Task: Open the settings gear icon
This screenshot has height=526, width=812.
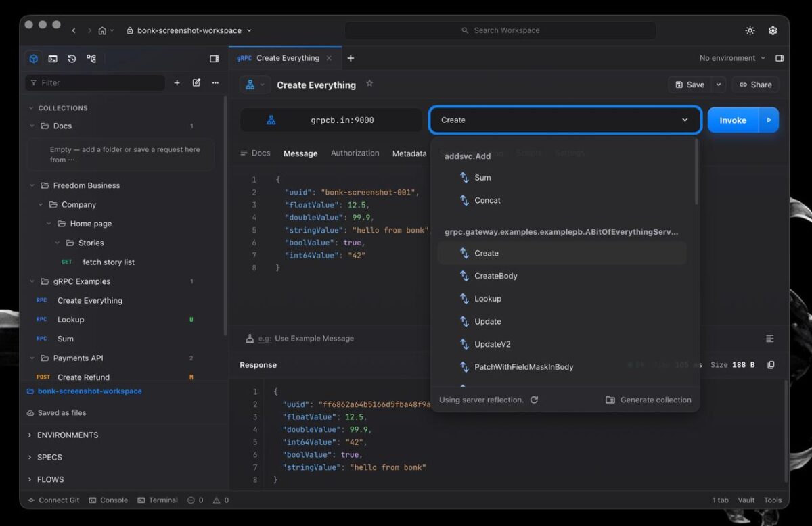Action: tap(773, 30)
